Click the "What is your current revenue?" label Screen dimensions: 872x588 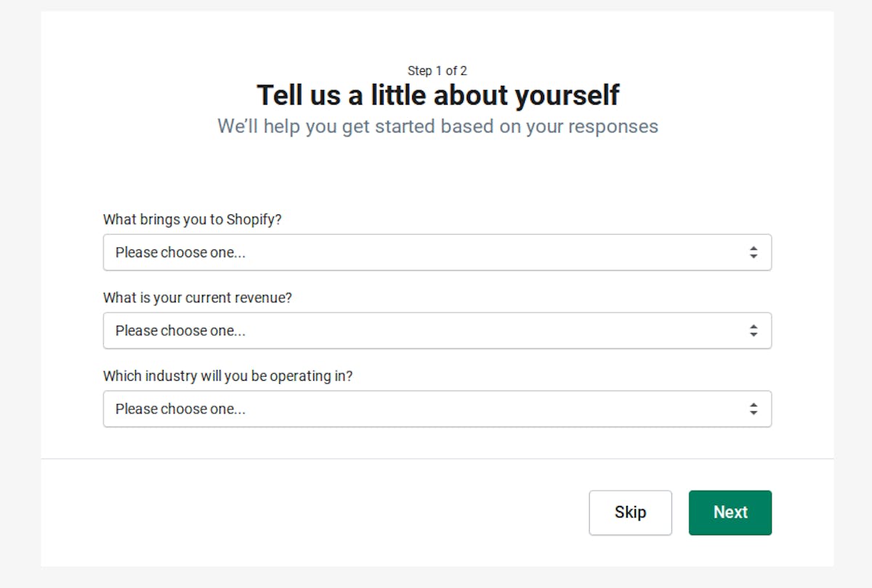(x=198, y=298)
